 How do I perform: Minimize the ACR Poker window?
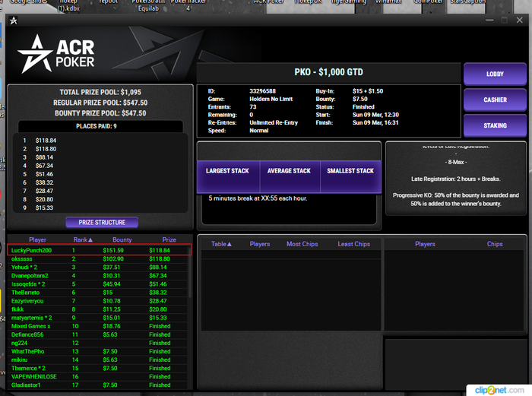[x=489, y=21]
